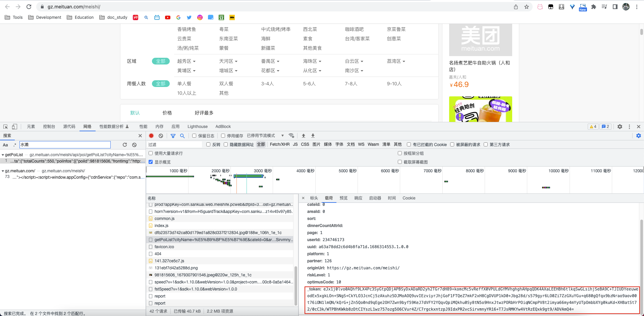Image resolution: width=644 pixels, height=316 pixels.
Task: Click the search panel query field
Action: point(65,145)
